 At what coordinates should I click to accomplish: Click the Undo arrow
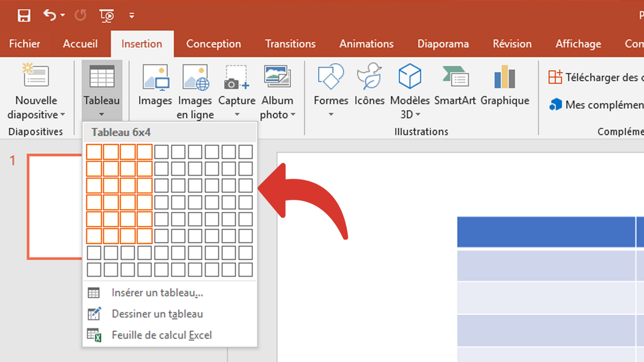48,15
